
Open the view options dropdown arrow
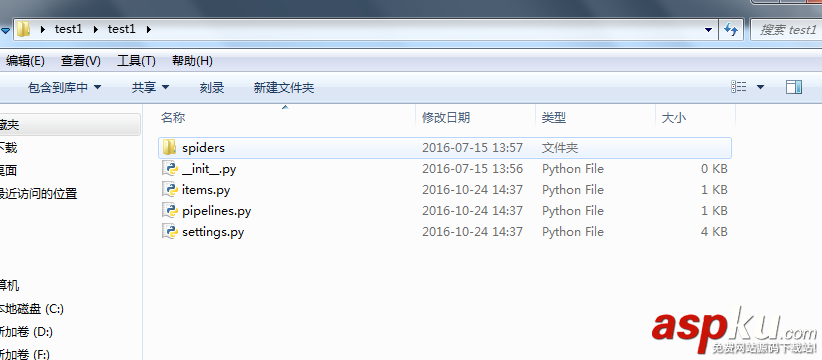760,87
